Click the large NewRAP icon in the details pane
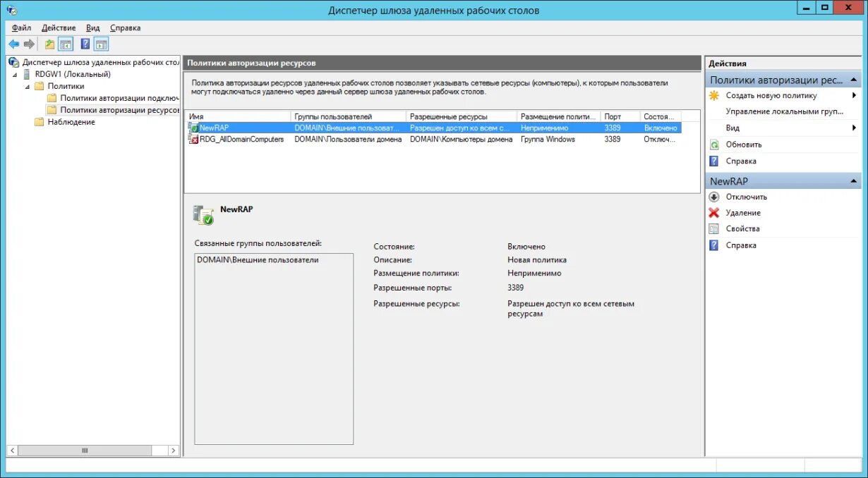This screenshot has width=868, height=478. click(203, 215)
